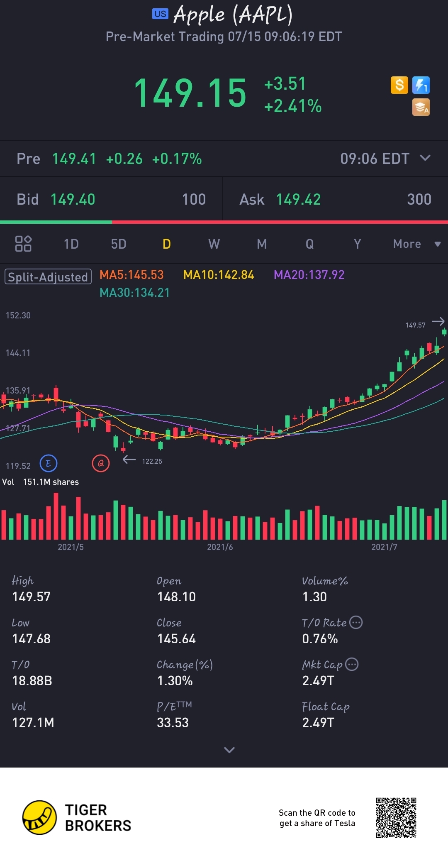Open the chart layout grid icon
448x868 pixels.
point(23,244)
